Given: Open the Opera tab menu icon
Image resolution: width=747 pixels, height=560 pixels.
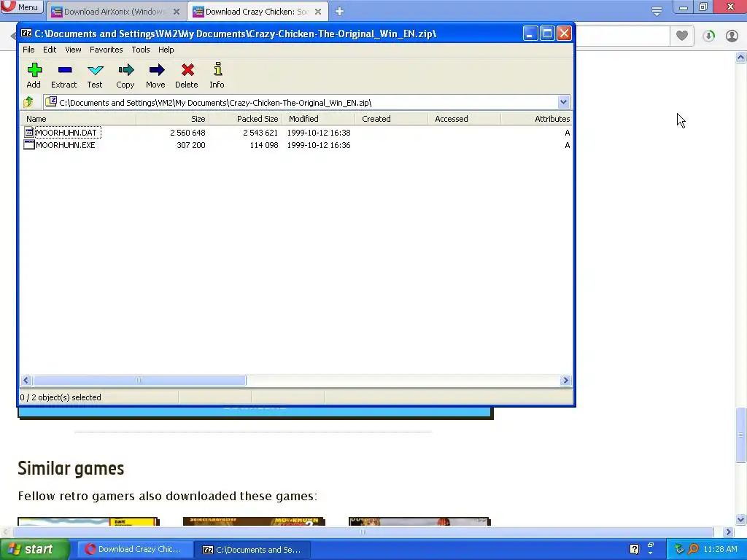Looking at the screenshot, I should tap(657, 11).
